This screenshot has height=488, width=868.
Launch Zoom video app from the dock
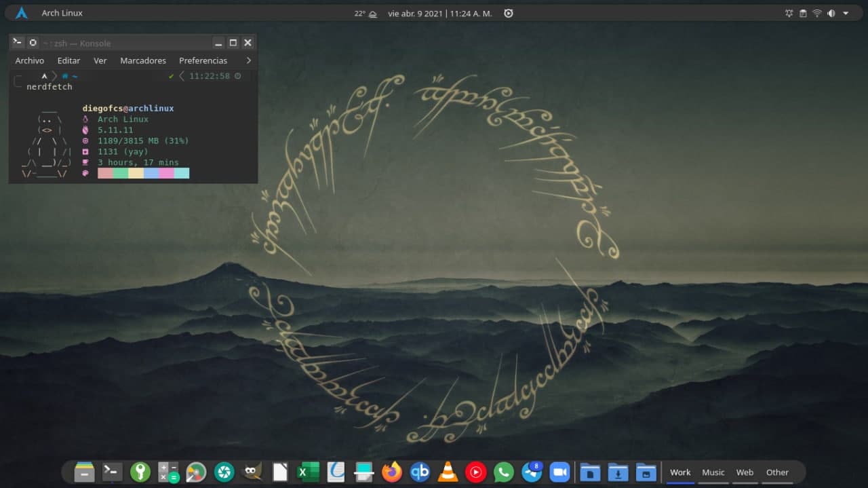pos(559,472)
